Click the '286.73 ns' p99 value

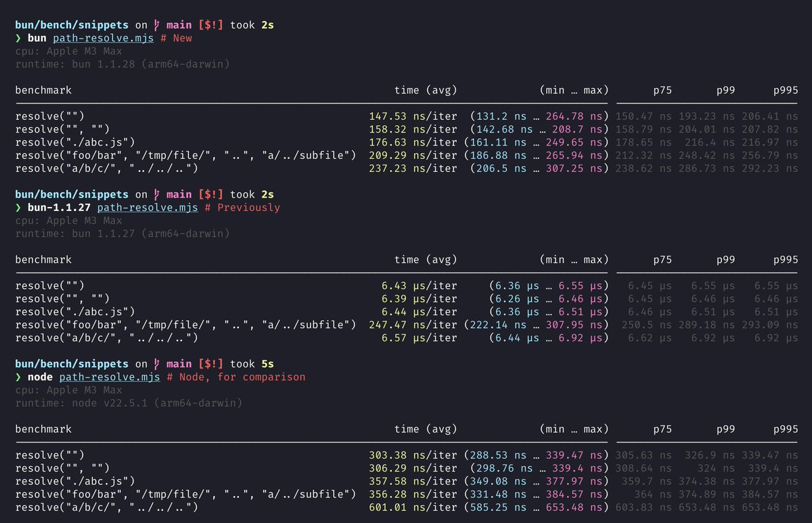pos(707,168)
